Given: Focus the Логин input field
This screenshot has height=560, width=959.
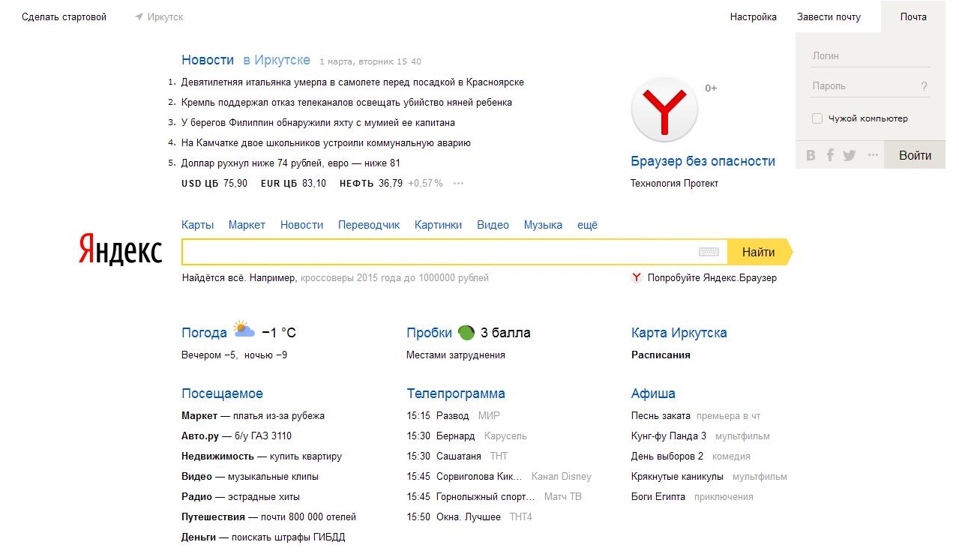Looking at the screenshot, I should click(870, 56).
